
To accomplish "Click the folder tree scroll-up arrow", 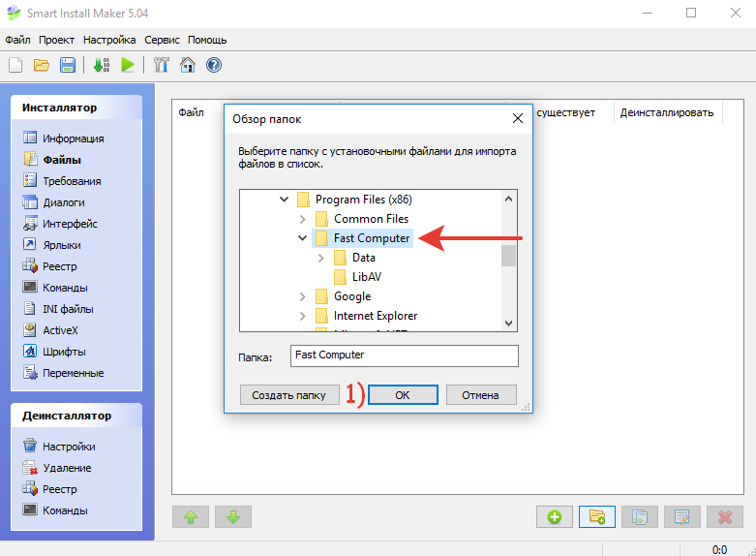I will point(508,199).
